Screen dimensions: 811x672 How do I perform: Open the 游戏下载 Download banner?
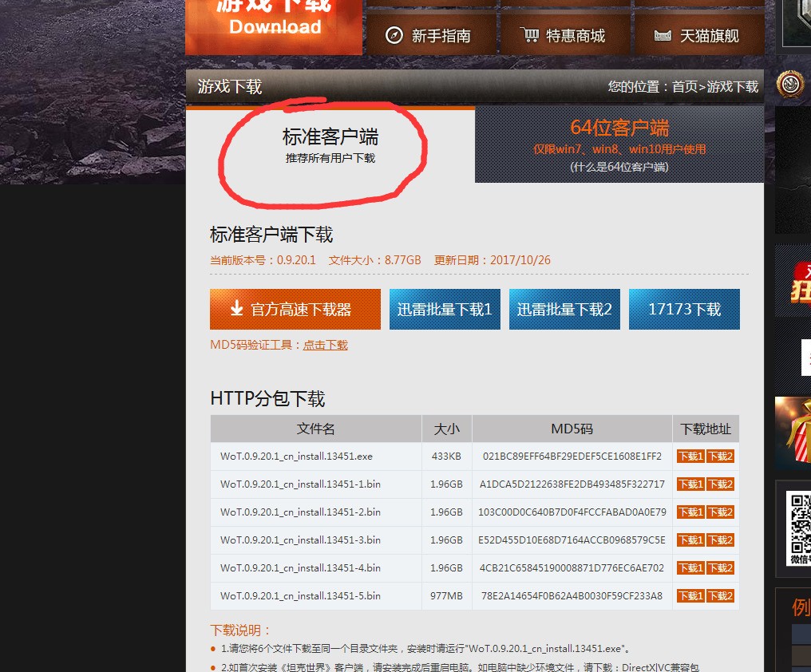[274, 24]
